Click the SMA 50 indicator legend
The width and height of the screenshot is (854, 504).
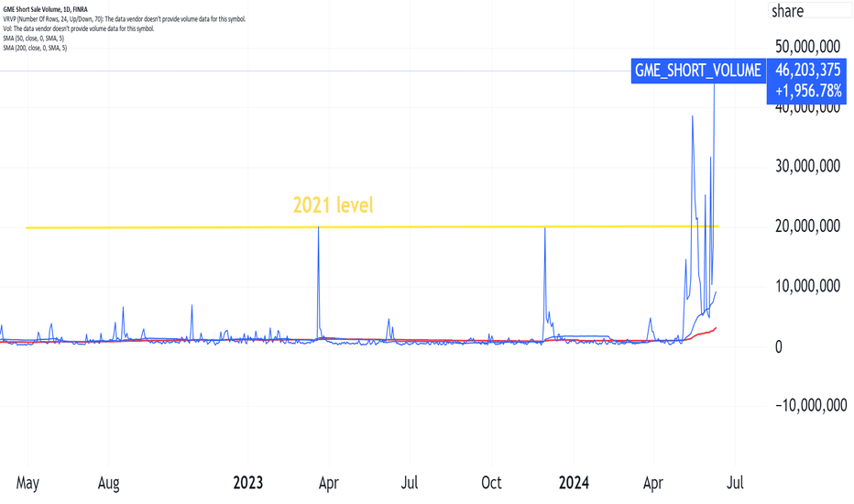pos(33,38)
